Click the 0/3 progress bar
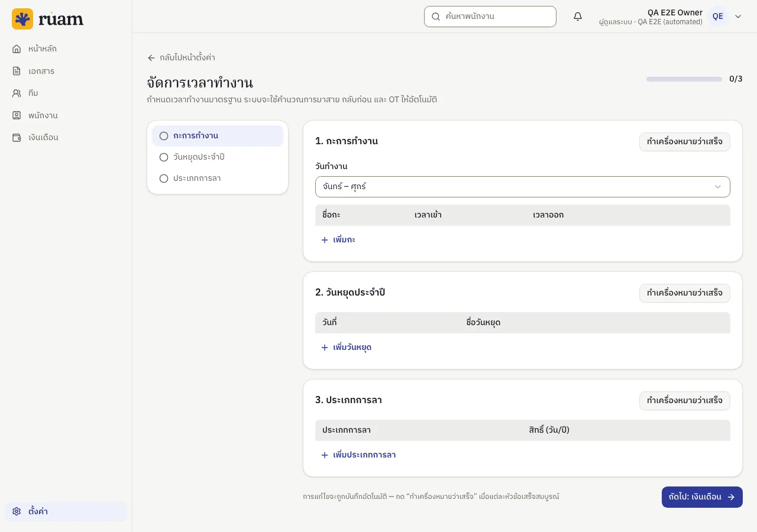 coord(684,79)
